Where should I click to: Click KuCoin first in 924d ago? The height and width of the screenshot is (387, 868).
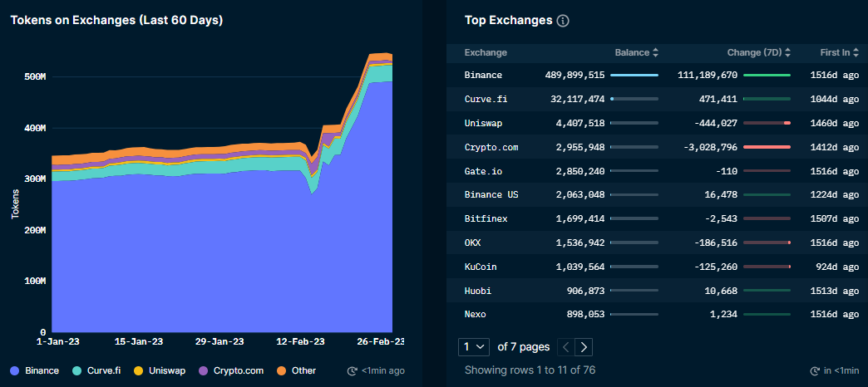[837, 267]
